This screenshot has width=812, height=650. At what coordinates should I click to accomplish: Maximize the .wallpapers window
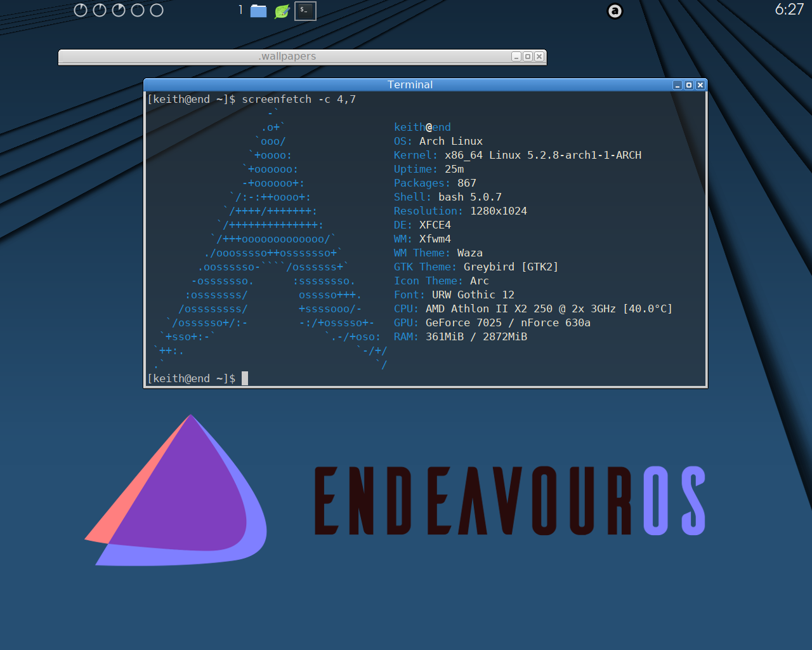tap(528, 56)
